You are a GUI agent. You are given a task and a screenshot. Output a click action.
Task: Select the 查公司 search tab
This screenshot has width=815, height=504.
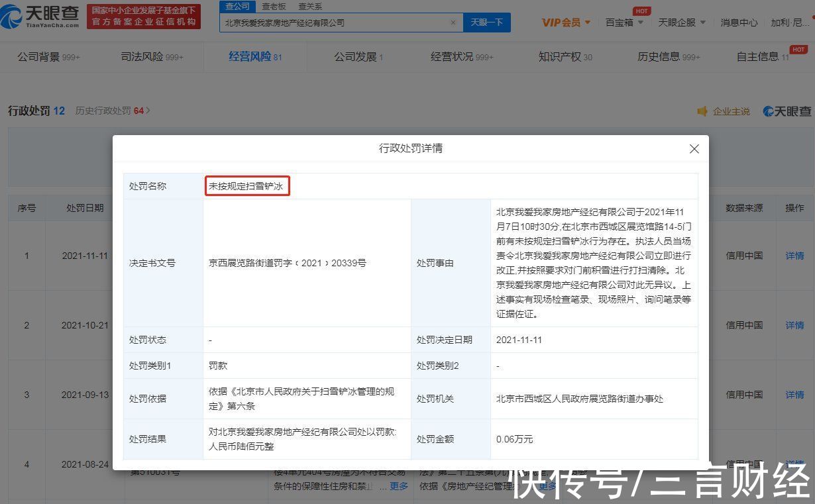point(237,6)
